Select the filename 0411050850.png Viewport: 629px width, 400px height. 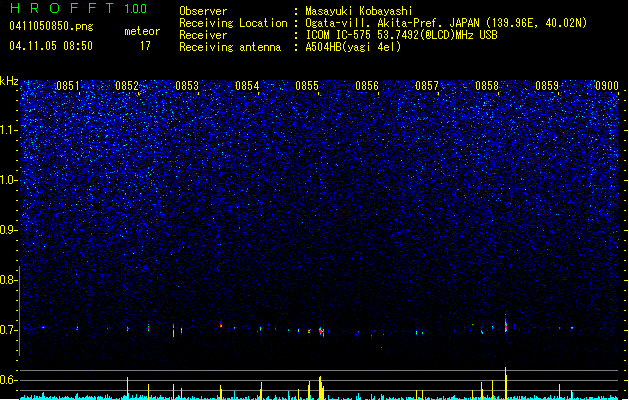[51, 26]
